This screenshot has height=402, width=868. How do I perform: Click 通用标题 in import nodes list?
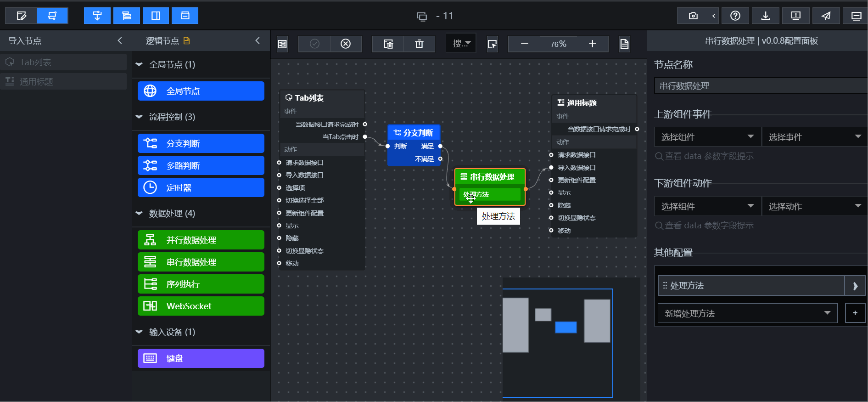pyautogui.click(x=63, y=81)
